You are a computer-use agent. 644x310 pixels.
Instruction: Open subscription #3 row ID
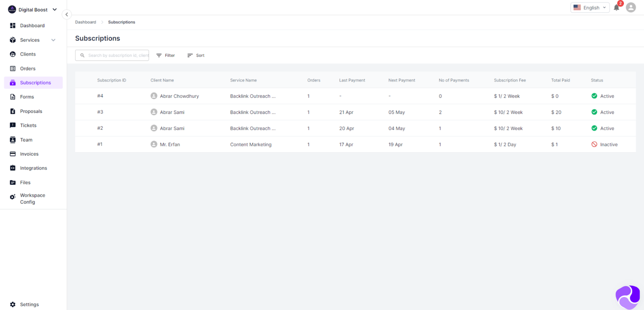click(x=100, y=112)
